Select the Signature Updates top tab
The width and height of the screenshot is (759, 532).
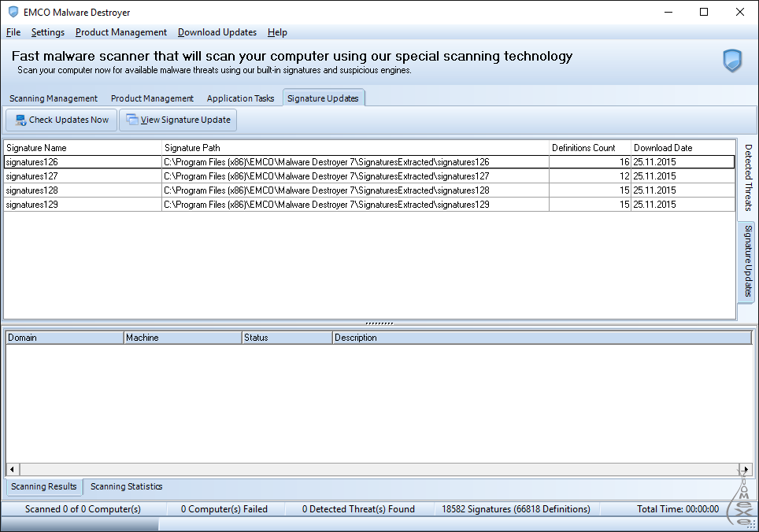click(324, 98)
